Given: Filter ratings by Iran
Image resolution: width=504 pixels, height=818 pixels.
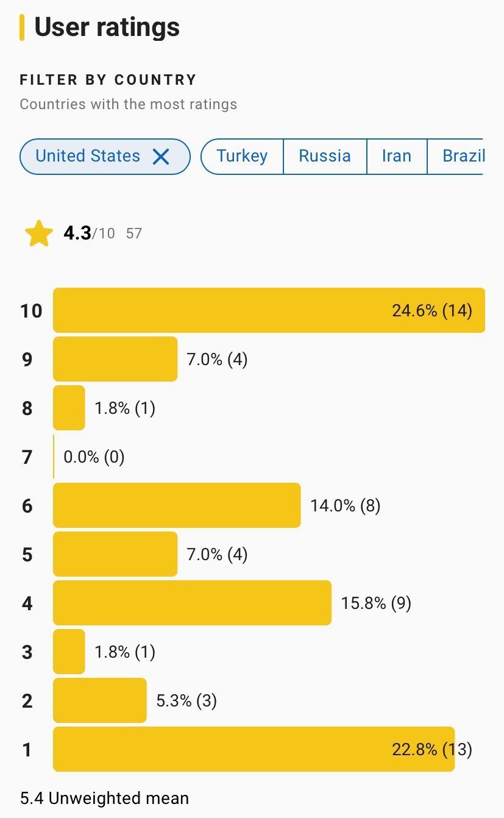Looking at the screenshot, I should pyautogui.click(x=397, y=157).
